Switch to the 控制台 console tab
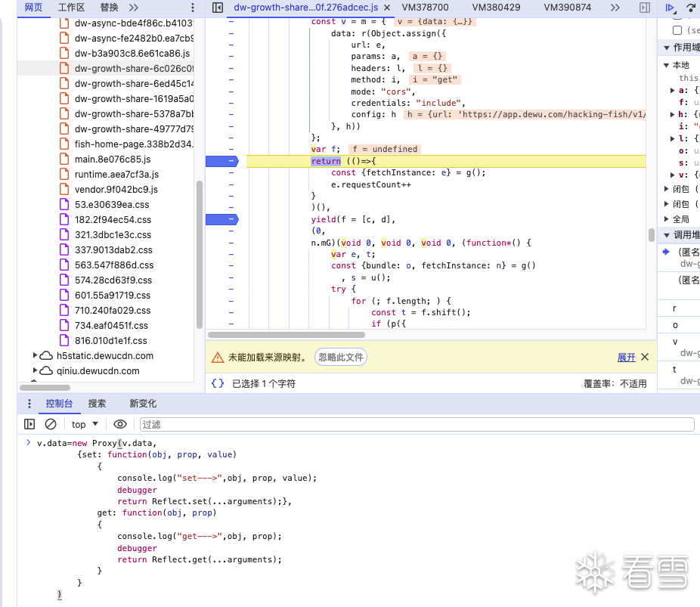The height and width of the screenshot is (607, 700). pos(59,404)
